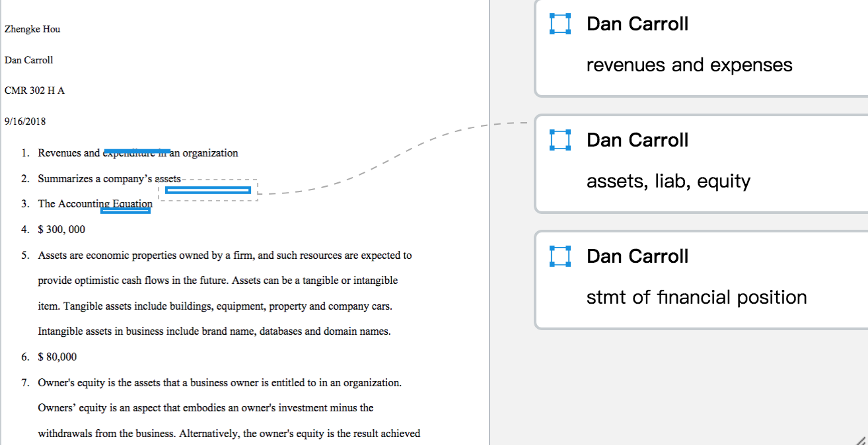
Task: Click the Dan Carroll name on the third comment
Action: point(637,256)
